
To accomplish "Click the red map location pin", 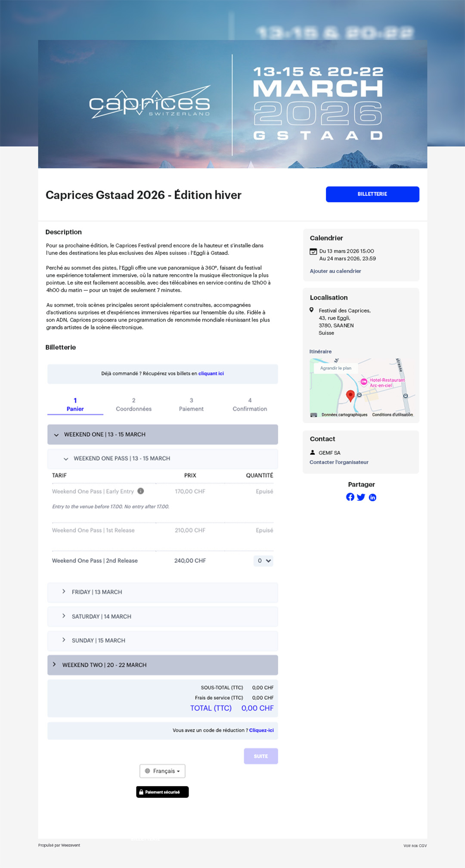I will 350,395.
